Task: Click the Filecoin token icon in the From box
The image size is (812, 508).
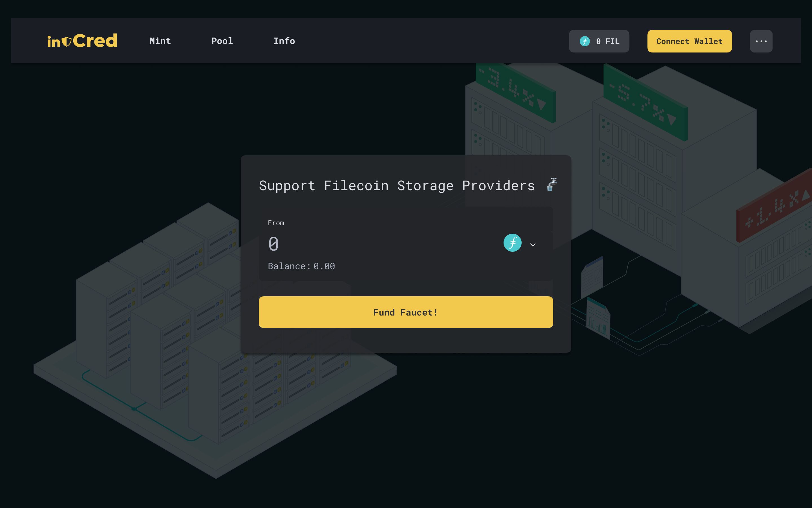Action: (512, 243)
